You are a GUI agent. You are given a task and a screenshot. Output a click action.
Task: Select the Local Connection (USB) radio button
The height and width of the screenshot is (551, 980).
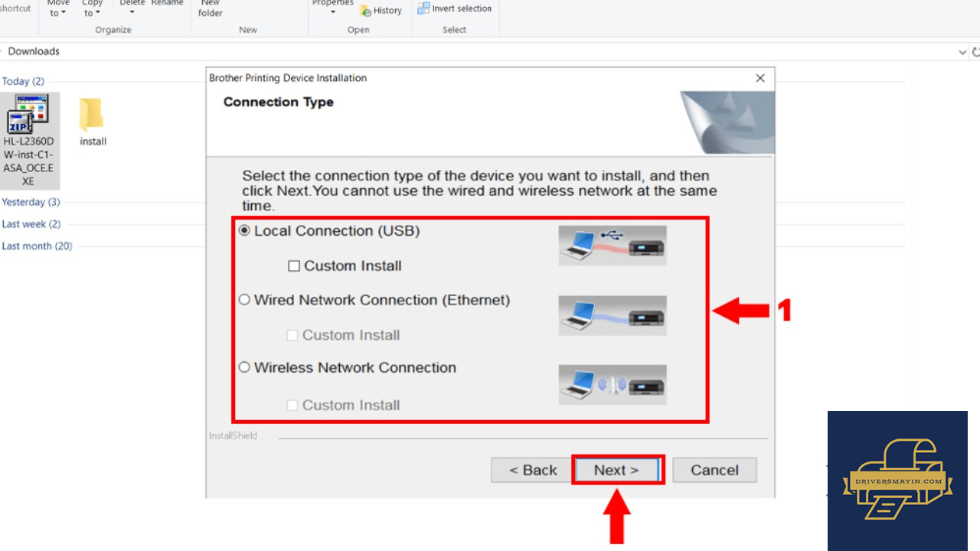point(245,230)
